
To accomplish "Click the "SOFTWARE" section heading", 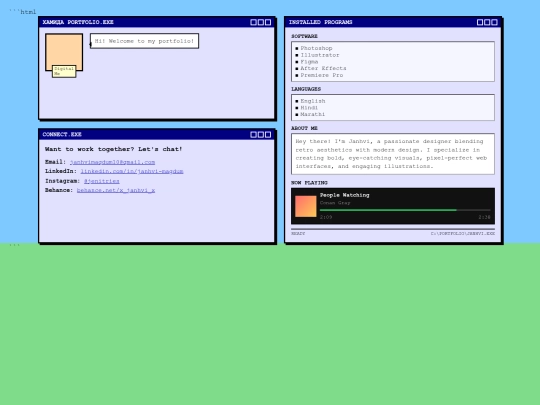I will 304,36.
